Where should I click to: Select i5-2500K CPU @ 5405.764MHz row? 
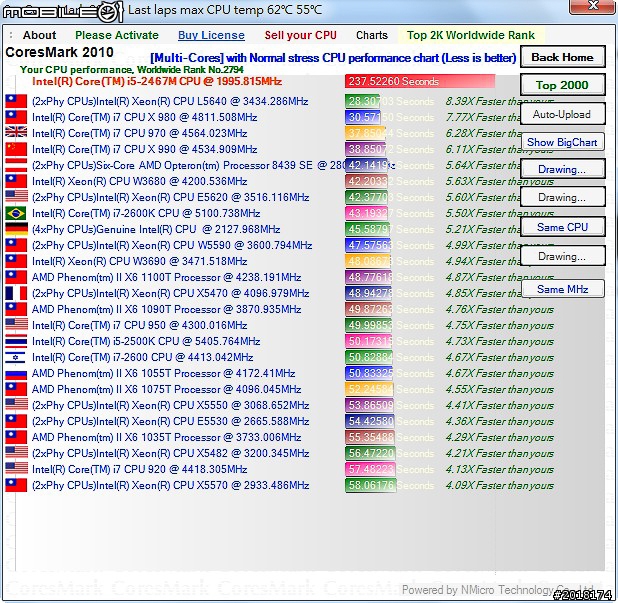click(x=146, y=341)
